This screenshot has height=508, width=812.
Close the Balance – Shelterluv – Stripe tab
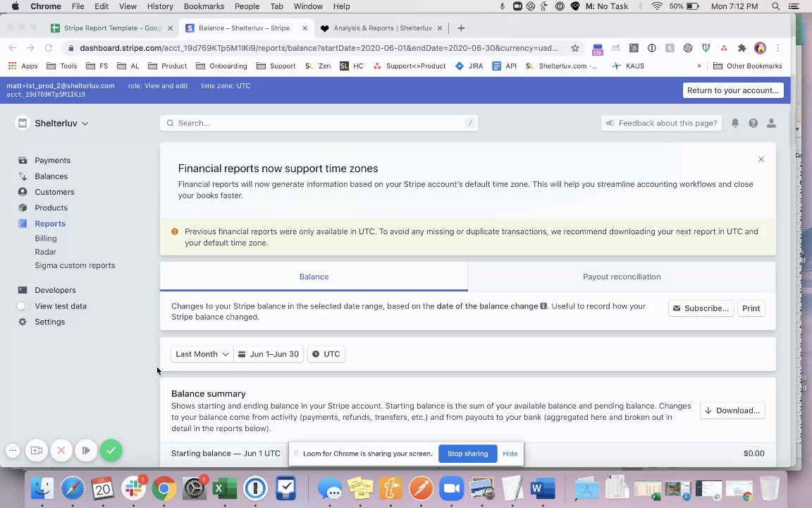(305, 28)
